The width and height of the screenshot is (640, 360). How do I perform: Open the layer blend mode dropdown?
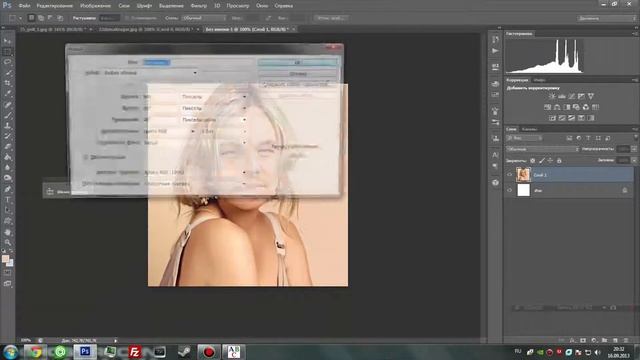coord(542,149)
